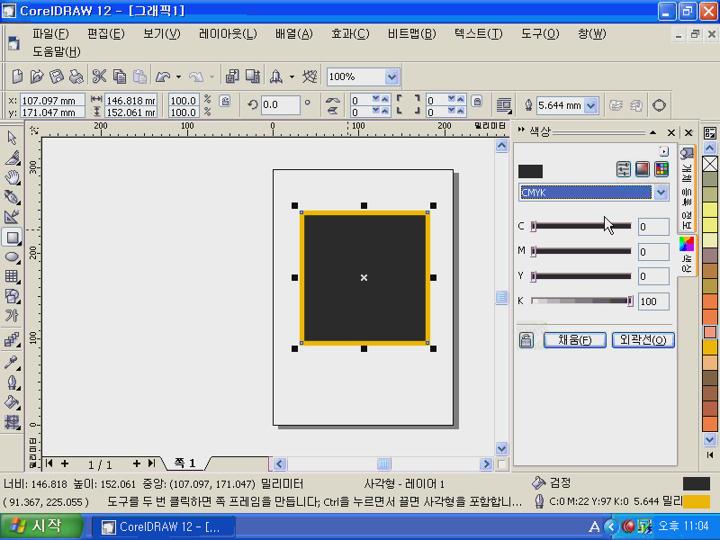Screen dimensions: 720x540
Task: Open the 비트맵(B) menu
Action: [412, 34]
